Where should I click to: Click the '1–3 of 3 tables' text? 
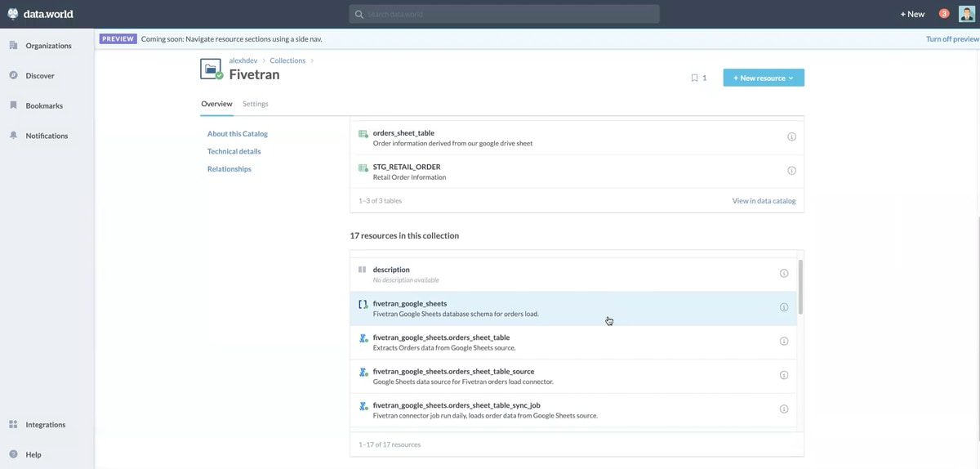[380, 201]
